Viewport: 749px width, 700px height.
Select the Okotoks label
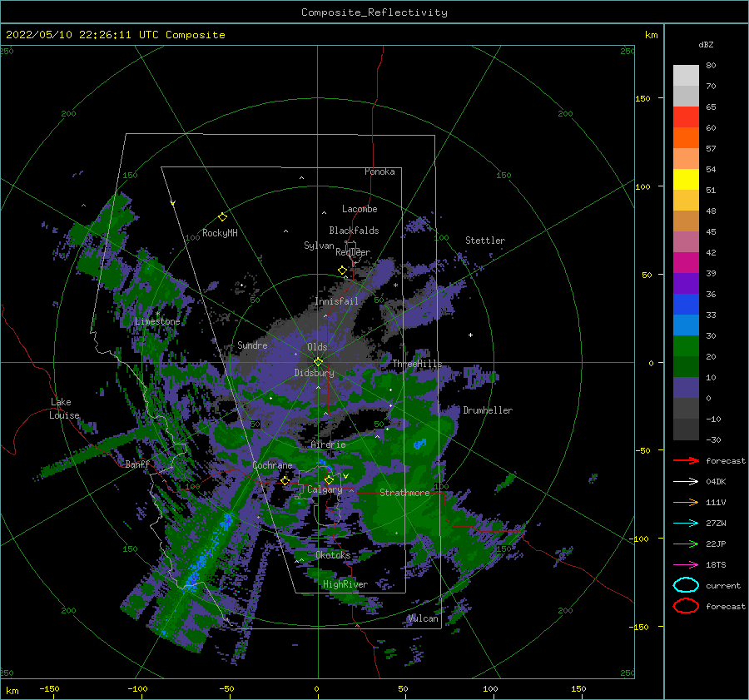[x=333, y=555]
